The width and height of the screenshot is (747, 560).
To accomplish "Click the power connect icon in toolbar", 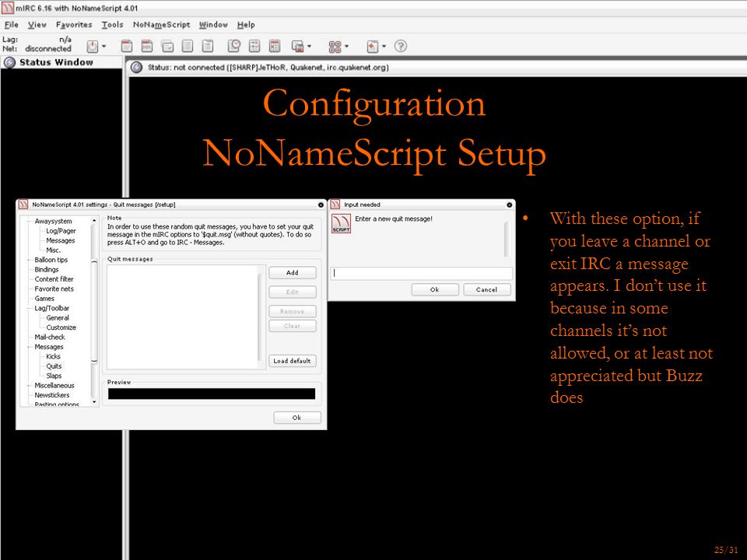I will 93,46.
